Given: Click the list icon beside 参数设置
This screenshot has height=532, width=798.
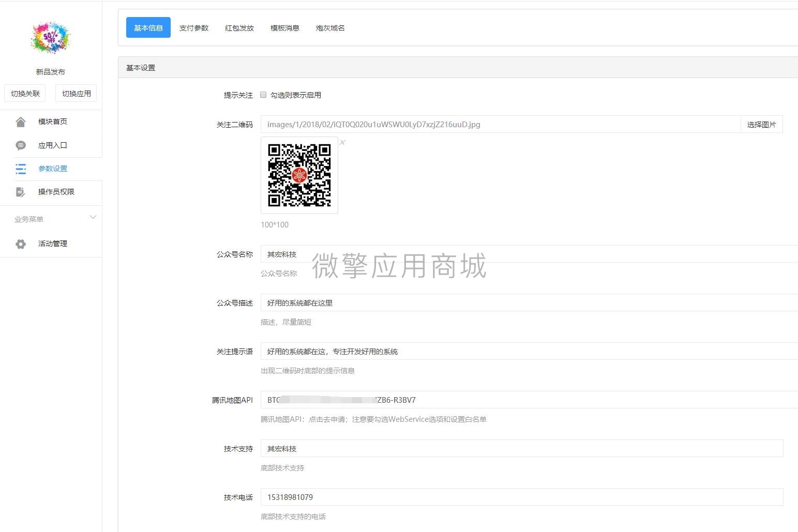Looking at the screenshot, I should (21, 169).
